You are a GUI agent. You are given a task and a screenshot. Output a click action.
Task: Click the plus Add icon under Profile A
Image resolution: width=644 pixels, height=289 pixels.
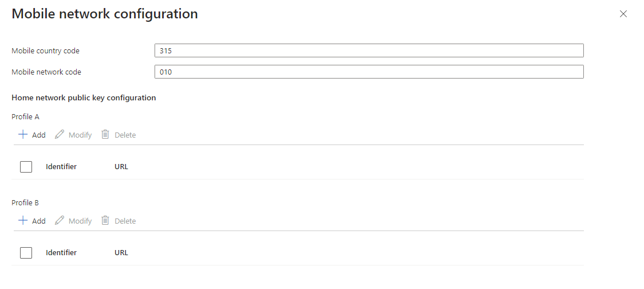pyautogui.click(x=23, y=134)
